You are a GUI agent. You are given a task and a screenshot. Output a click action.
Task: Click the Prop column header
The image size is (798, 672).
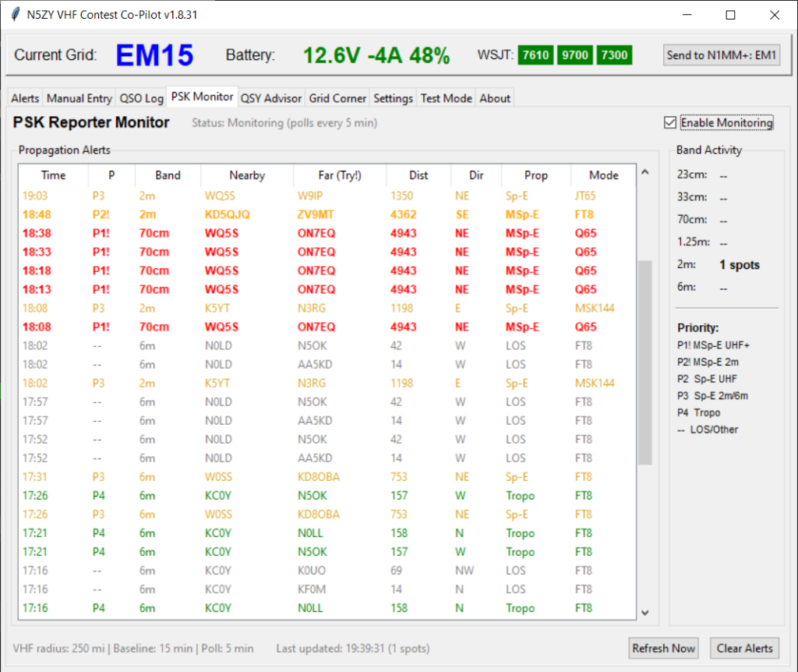point(535,175)
